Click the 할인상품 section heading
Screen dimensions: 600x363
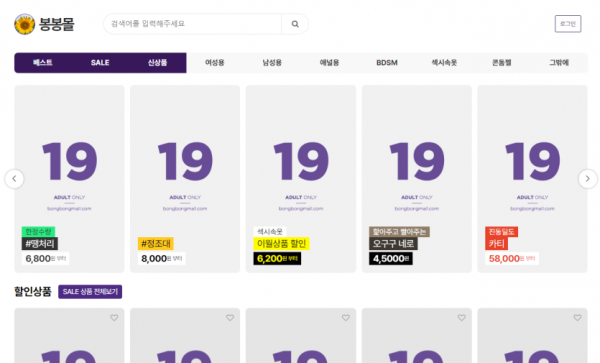(x=33, y=291)
